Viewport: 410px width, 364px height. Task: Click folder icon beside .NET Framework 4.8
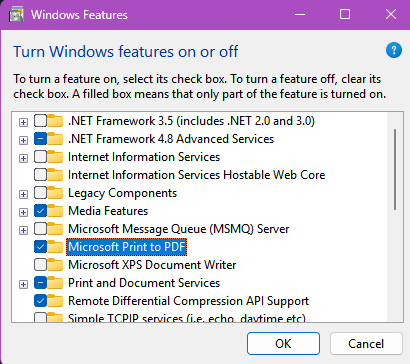(x=55, y=139)
